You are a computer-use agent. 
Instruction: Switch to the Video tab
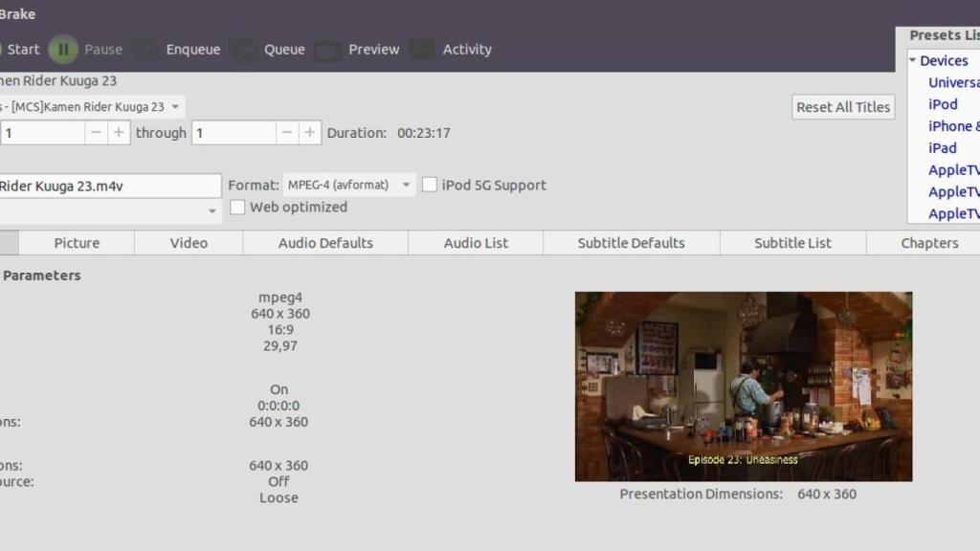(x=189, y=243)
